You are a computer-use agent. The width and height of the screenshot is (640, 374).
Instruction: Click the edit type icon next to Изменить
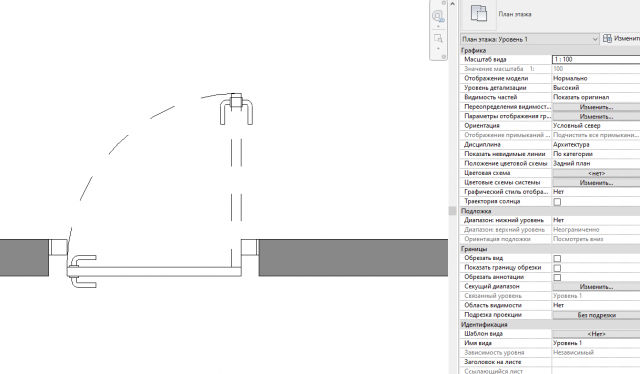(607, 38)
